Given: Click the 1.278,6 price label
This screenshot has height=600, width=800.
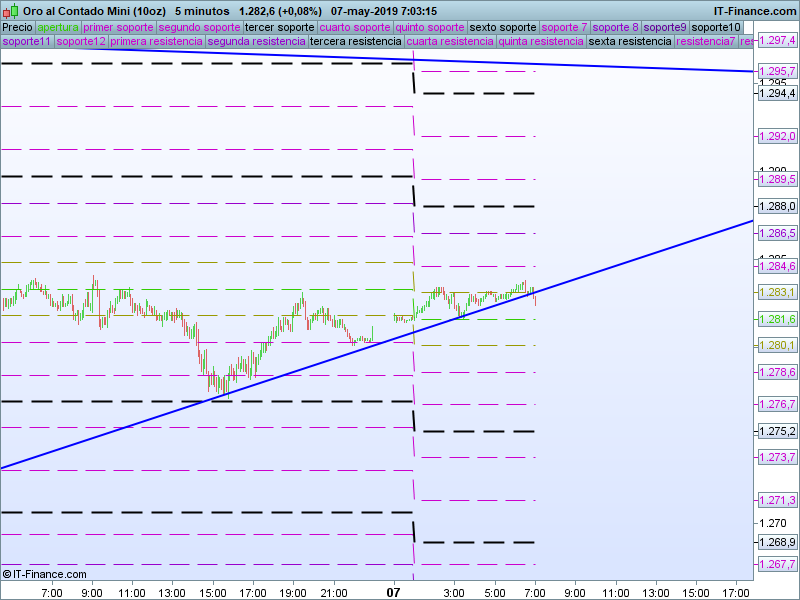Looking at the screenshot, I should point(777,372).
